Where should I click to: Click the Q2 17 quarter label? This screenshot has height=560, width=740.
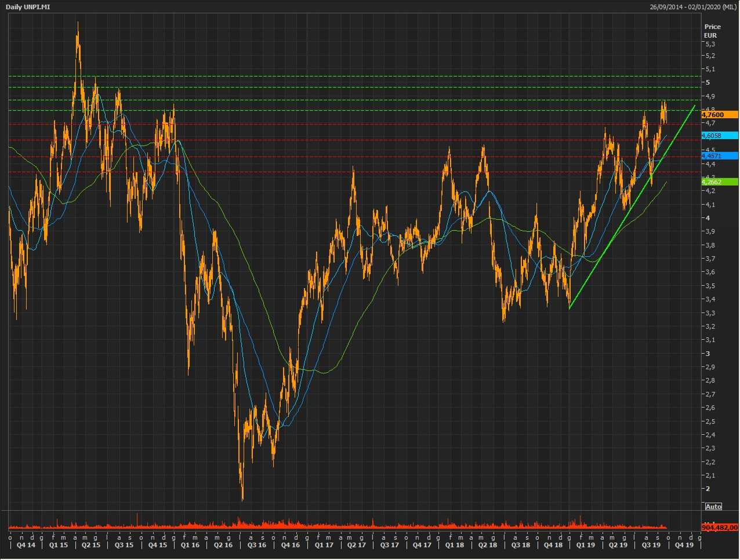click(357, 545)
